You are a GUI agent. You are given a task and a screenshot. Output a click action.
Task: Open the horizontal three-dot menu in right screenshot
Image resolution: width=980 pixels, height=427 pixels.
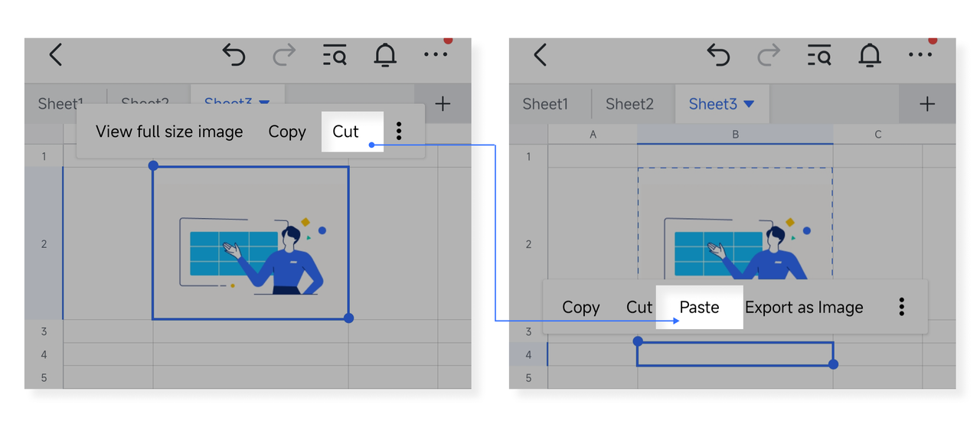920,55
